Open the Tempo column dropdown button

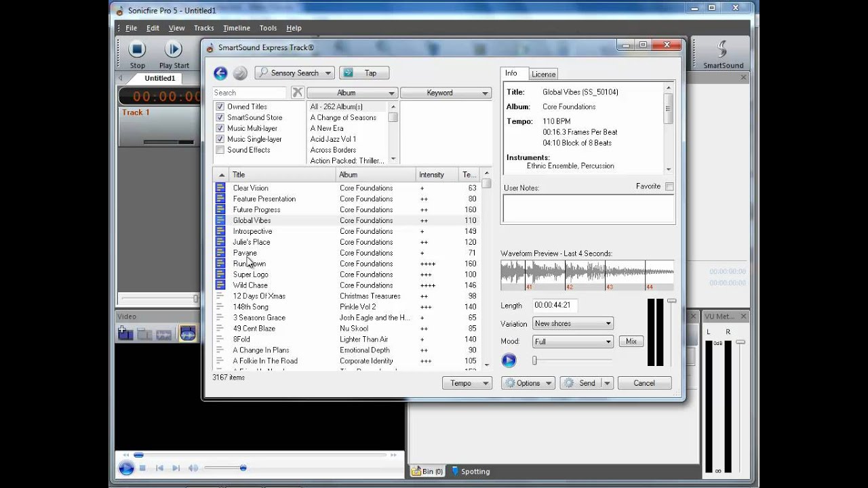pos(467,384)
